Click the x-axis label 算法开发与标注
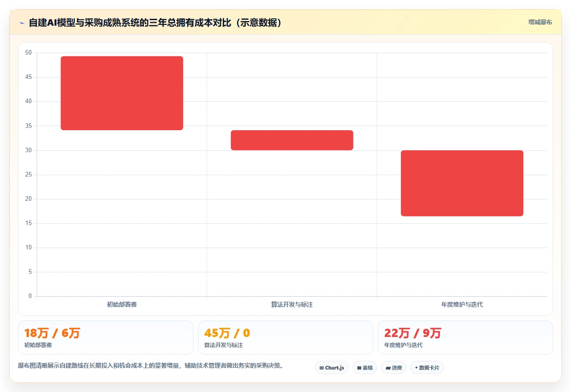 click(x=292, y=304)
